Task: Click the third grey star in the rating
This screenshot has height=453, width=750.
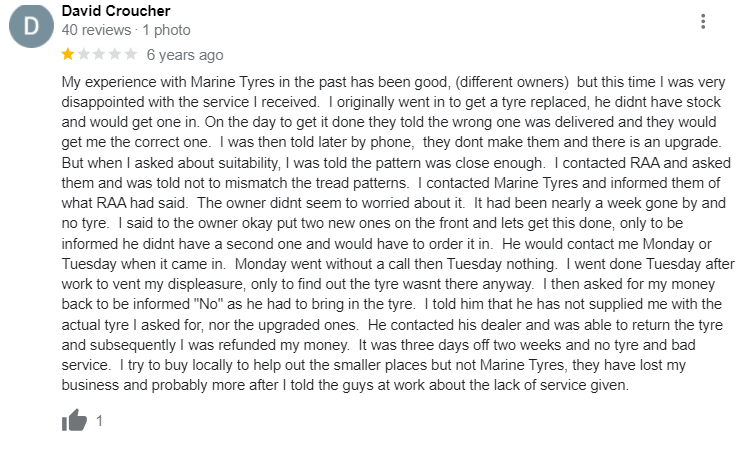Action: tap(99, 54)
